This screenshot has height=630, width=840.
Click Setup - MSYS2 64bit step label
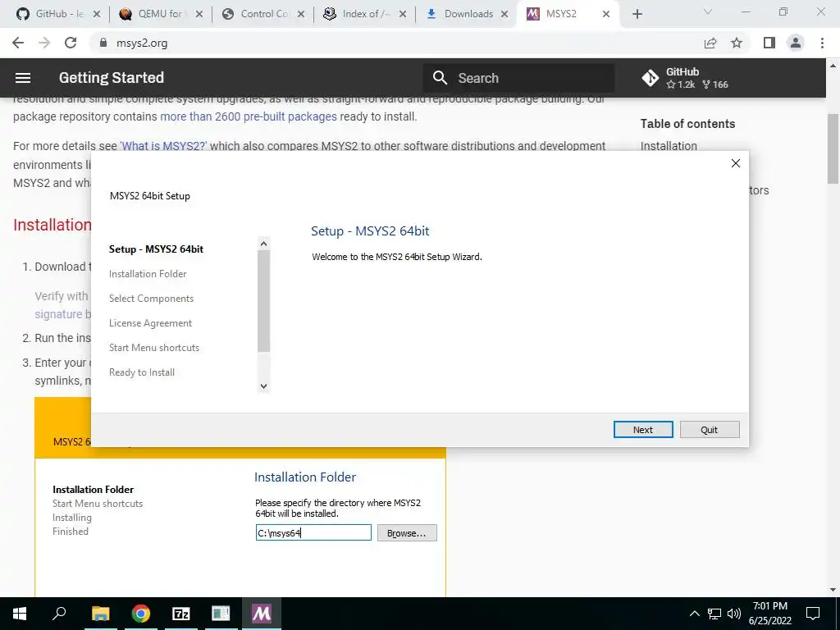point(157,249)
